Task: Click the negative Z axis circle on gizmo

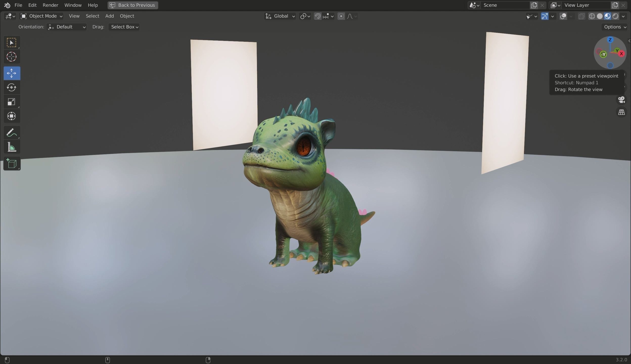Action: (x=610, y=65)
